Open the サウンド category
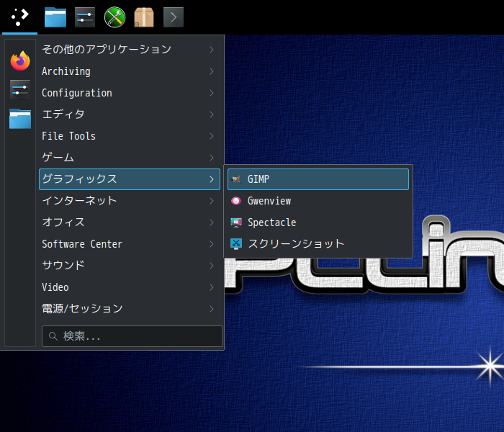Image resolution: width=504 pixels, height=432 pixels. click(130, 266)
